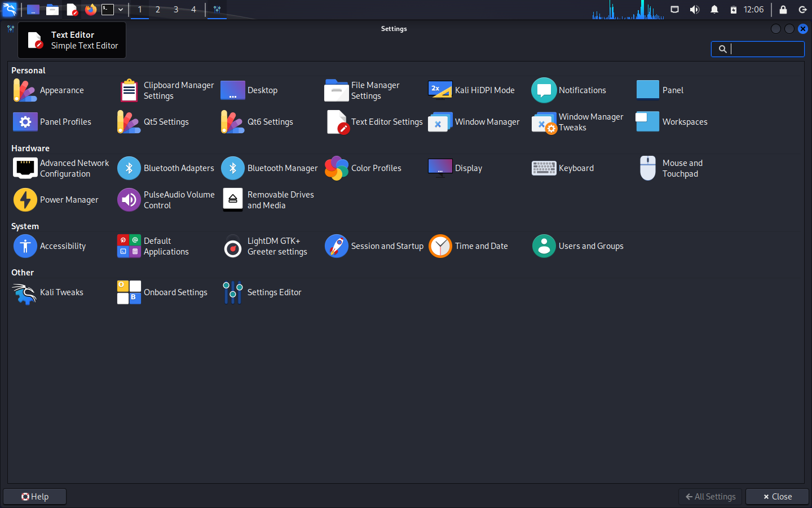812x508 pixels.
Task: Click the All Settings button
Action: pos(709,496)
